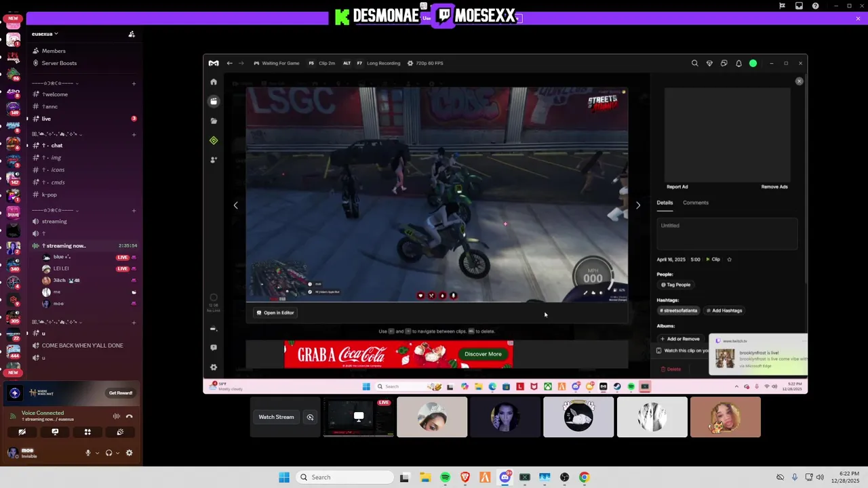The width and height of the screenshot is (868, 488).
Task: Go to previous clip arrow in Medal
Action: 236,205
